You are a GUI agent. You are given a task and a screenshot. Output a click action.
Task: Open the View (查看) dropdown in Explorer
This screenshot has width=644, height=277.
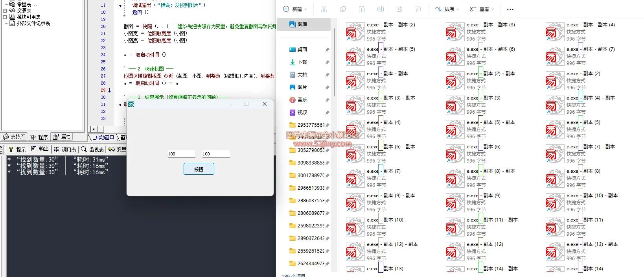tap(482, 9)
